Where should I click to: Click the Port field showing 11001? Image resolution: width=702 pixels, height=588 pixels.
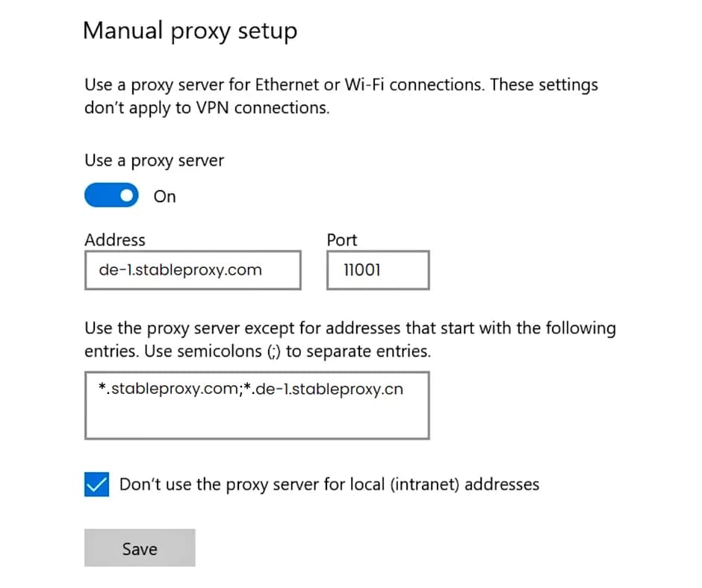pos(377,270)
